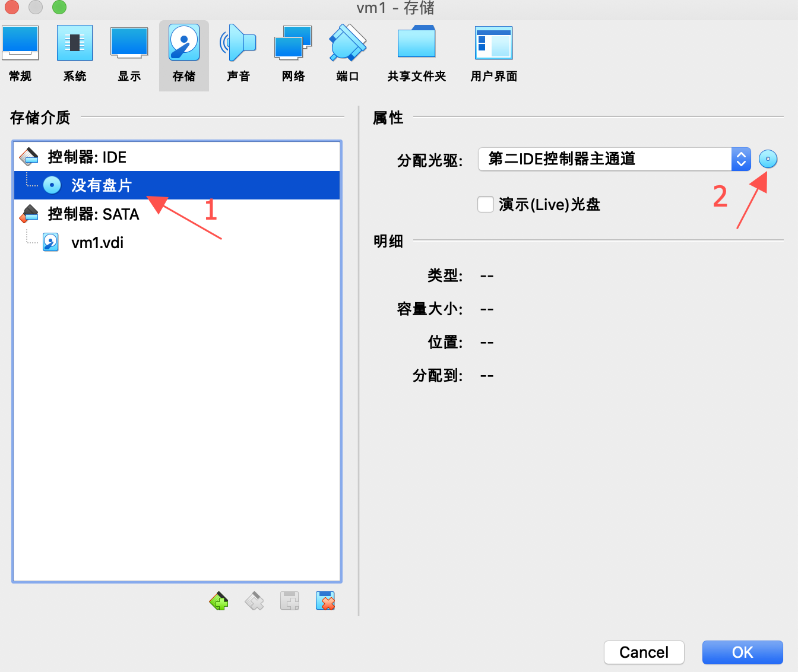
Task: Select the 没有盘片 empty disc entry
Action: click(x=101, y=185)
